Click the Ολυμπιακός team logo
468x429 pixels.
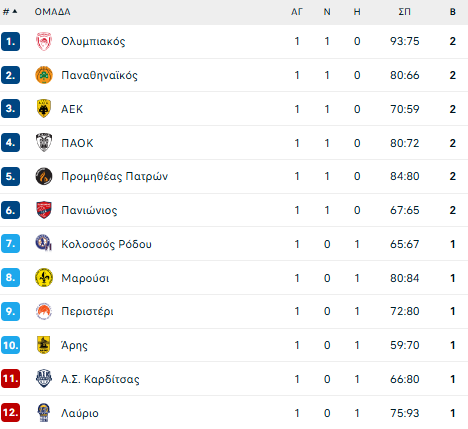[44, 41]
